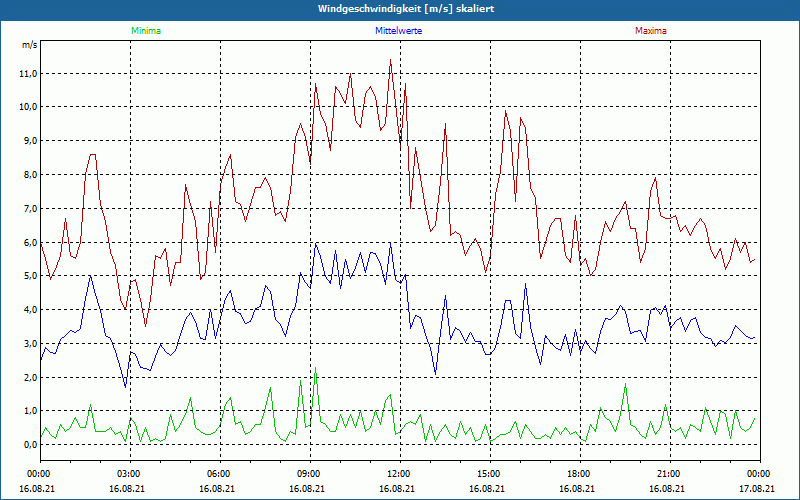Click the 5,0 y-axis value
Viewport: 800px width, 500px height.
pyautogui.click(x=30, y=276)
